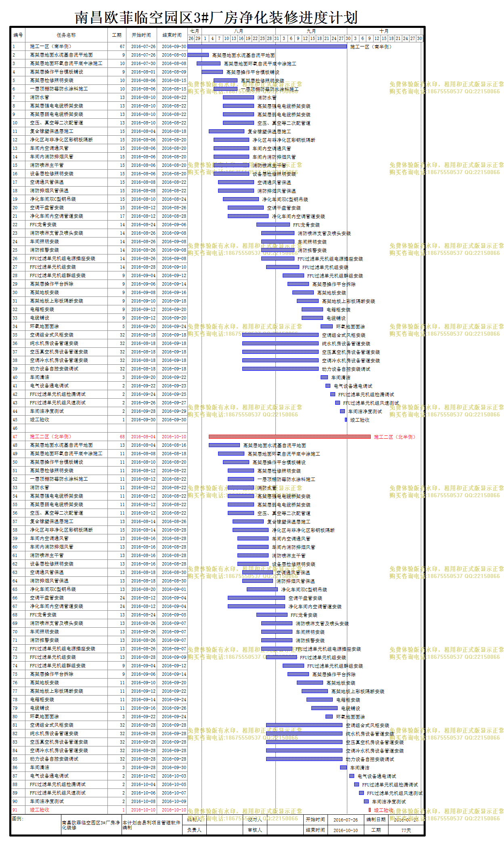
Task: Click the 工期 column header in the table
Action: [x=117, y=35]
